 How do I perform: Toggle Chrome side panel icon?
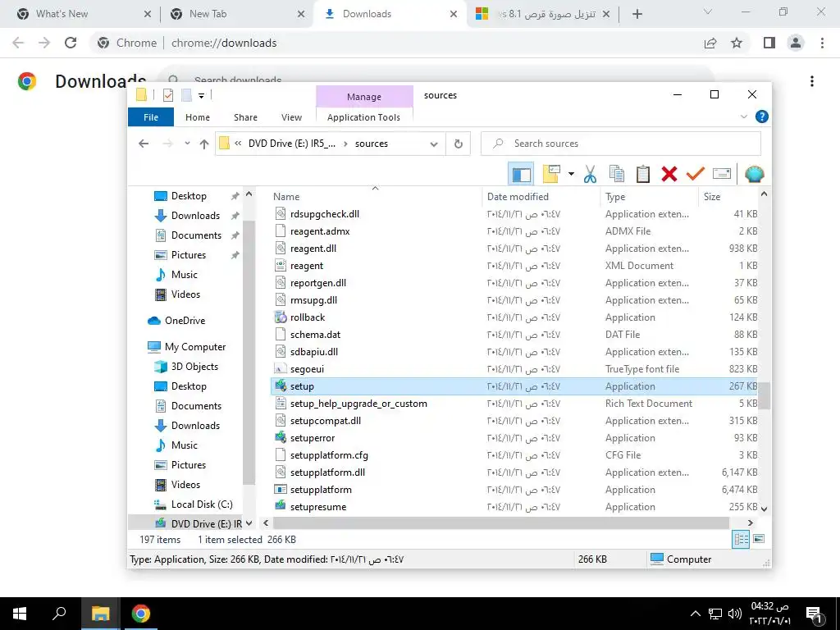point(769,43)
